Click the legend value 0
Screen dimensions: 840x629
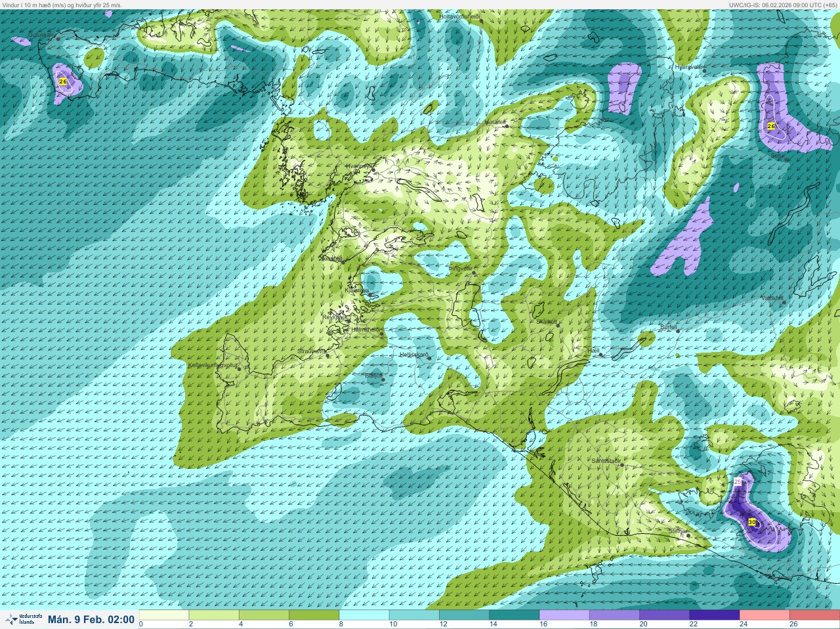click(141, 624)
